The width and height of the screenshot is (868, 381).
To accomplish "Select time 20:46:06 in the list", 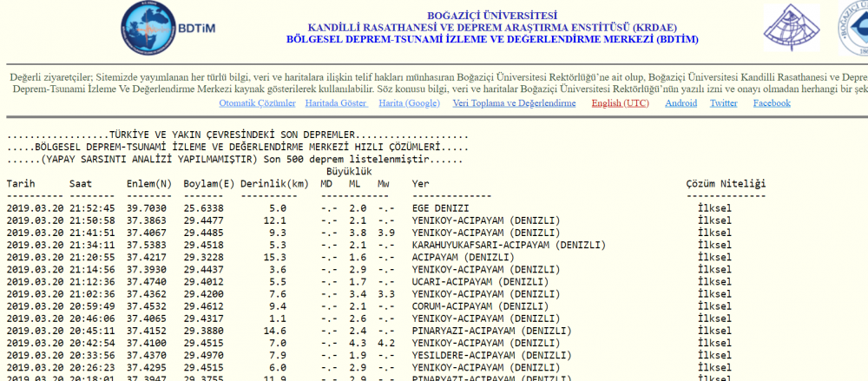I will 92,318.
